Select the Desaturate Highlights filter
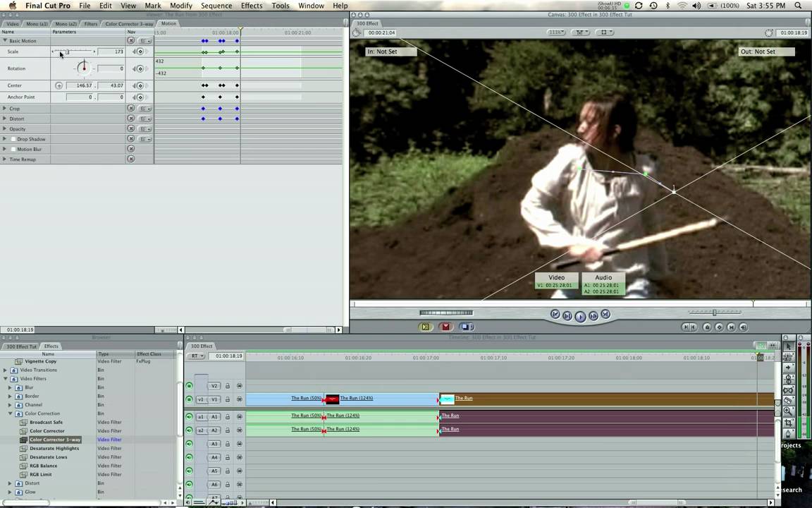The width and height of the screenshot is (812, 508). (x=54, y=449)
